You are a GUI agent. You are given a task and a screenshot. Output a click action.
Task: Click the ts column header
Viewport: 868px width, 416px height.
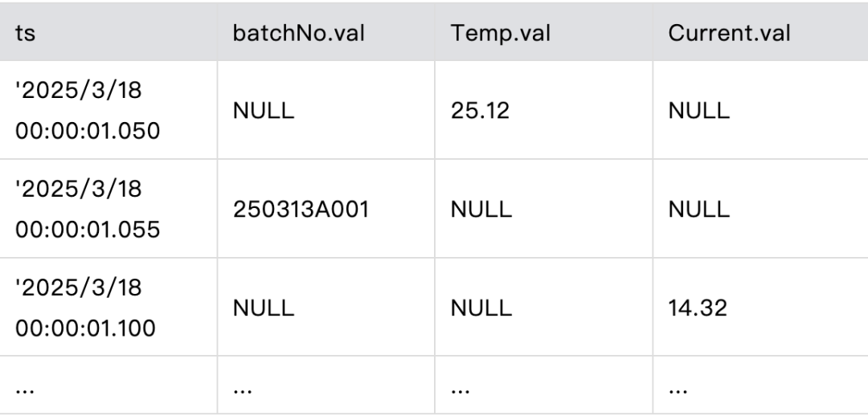pos(25,34)
